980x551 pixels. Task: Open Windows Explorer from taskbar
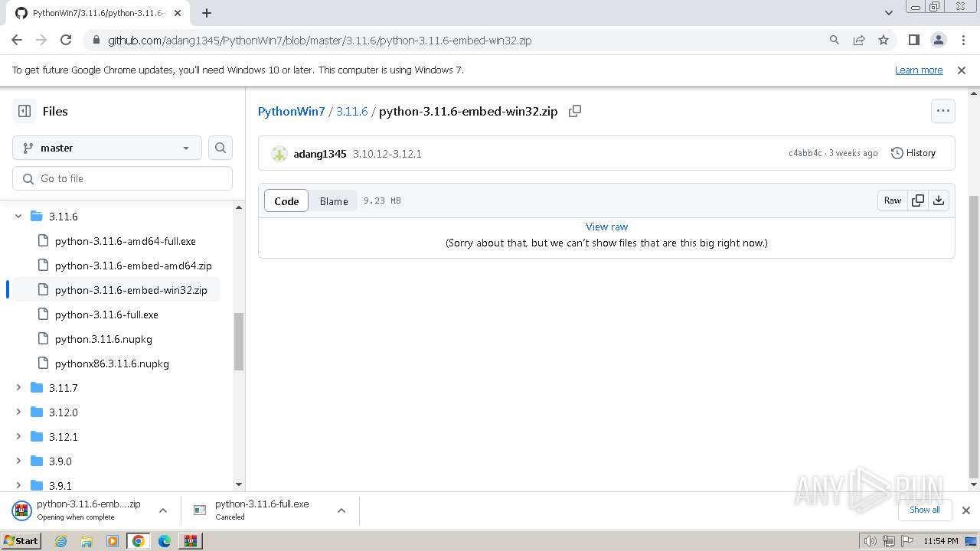[x=87, y=541]
